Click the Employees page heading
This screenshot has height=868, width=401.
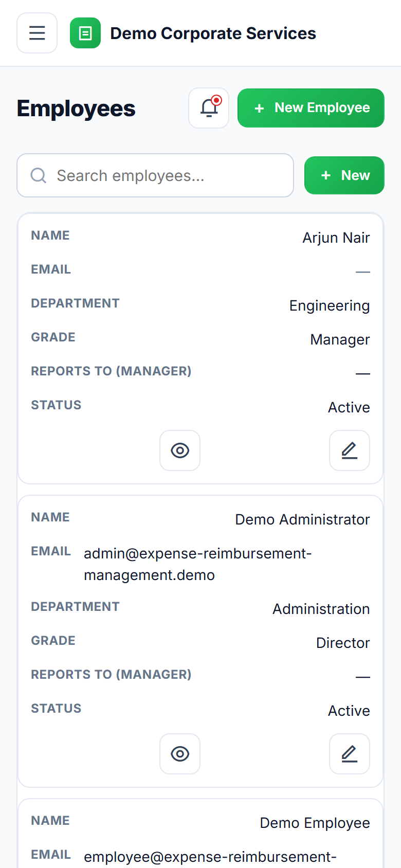(76, 109)
